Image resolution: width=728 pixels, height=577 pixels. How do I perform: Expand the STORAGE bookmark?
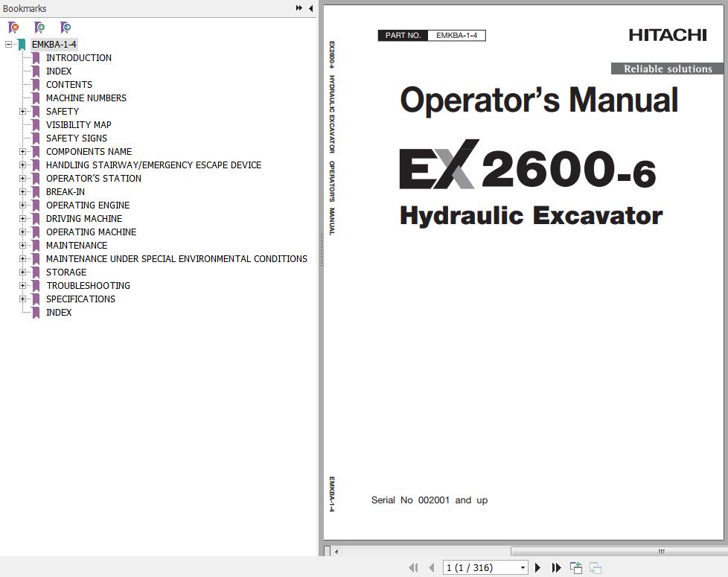pos(22,272)
